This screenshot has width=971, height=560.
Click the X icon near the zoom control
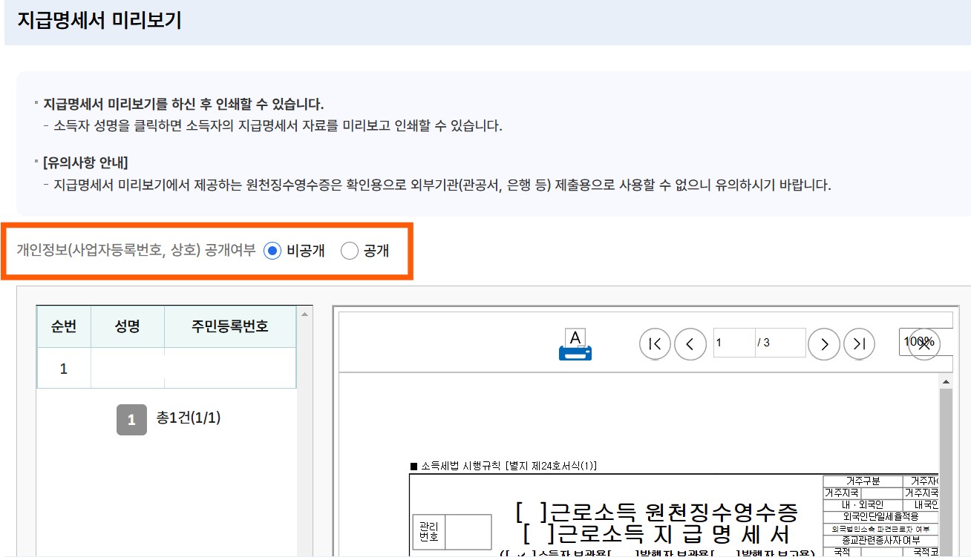[x=926, y=343]
